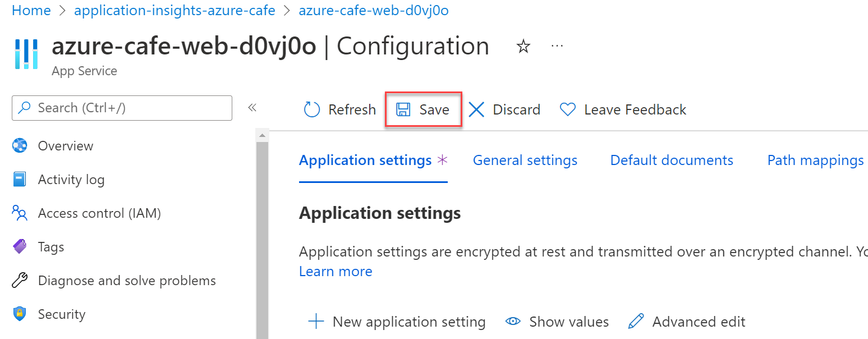Toggle Show values with the eye icon
The image size is (868, 339).
(513, 322)
